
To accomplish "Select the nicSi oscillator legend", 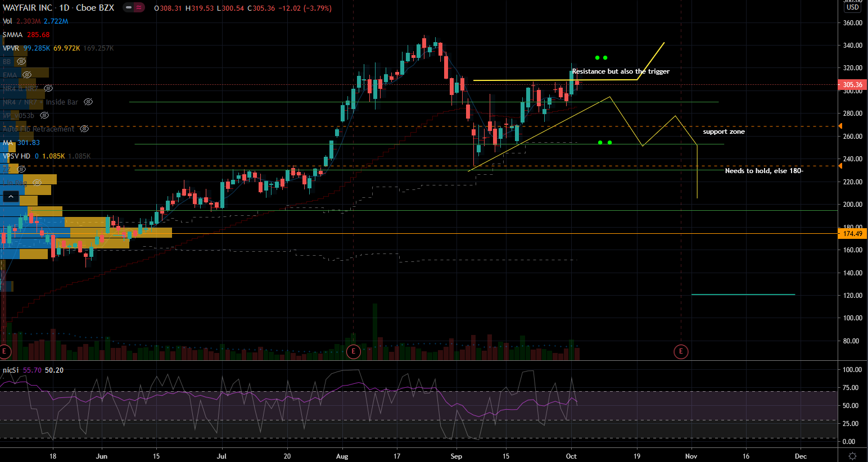I will (11, 370).
